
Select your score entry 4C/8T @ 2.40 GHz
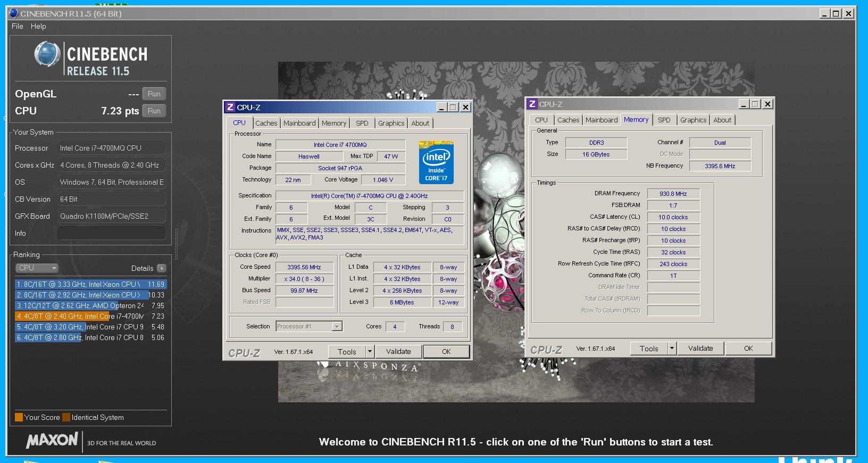pyautogui.click(x=90, y=316)
